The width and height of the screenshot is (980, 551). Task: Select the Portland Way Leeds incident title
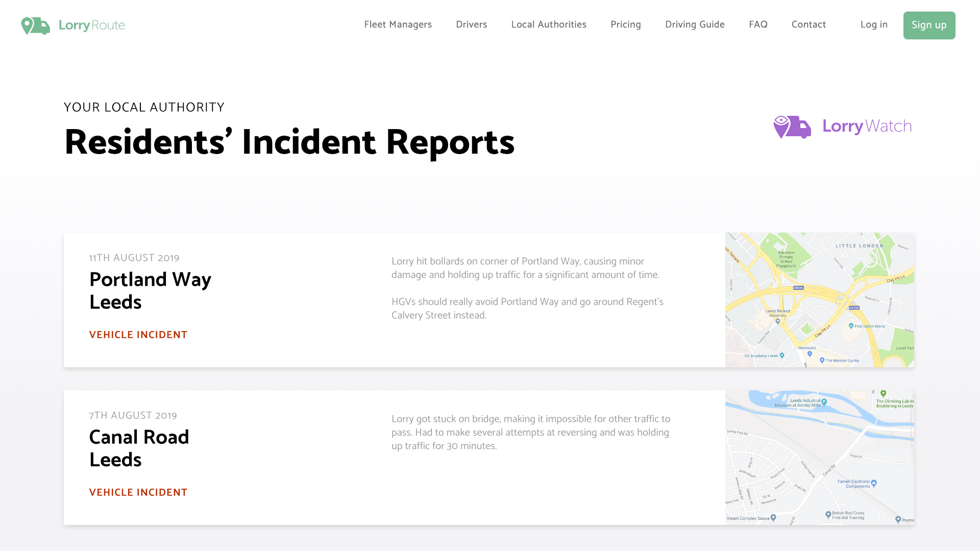point(150,290)
